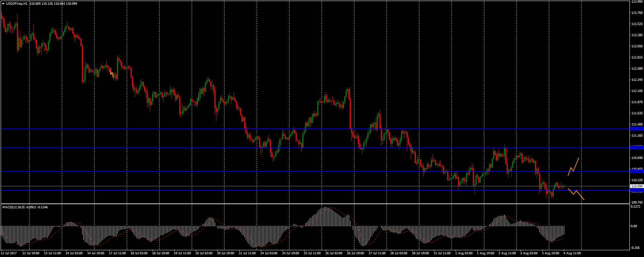Image resolution: width=644 pixels, height=257 pixels.
Task: Click the blue 110.400 price level tag
Action: click(637, 171)
